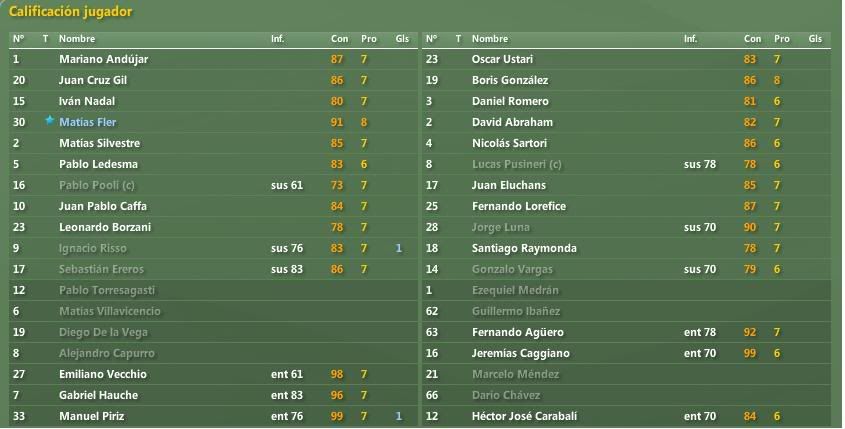
Task: Click Lucas Pusineri (c) captain entry
Action: 516,164
